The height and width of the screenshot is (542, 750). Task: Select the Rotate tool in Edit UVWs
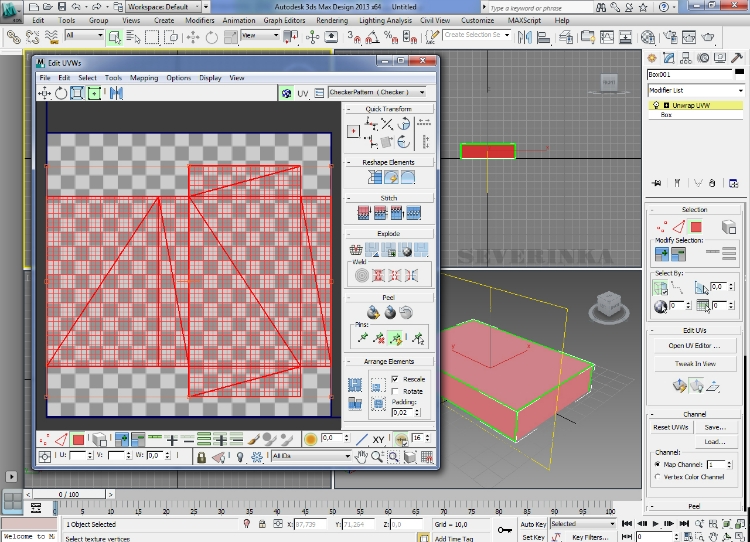[61, 93]
